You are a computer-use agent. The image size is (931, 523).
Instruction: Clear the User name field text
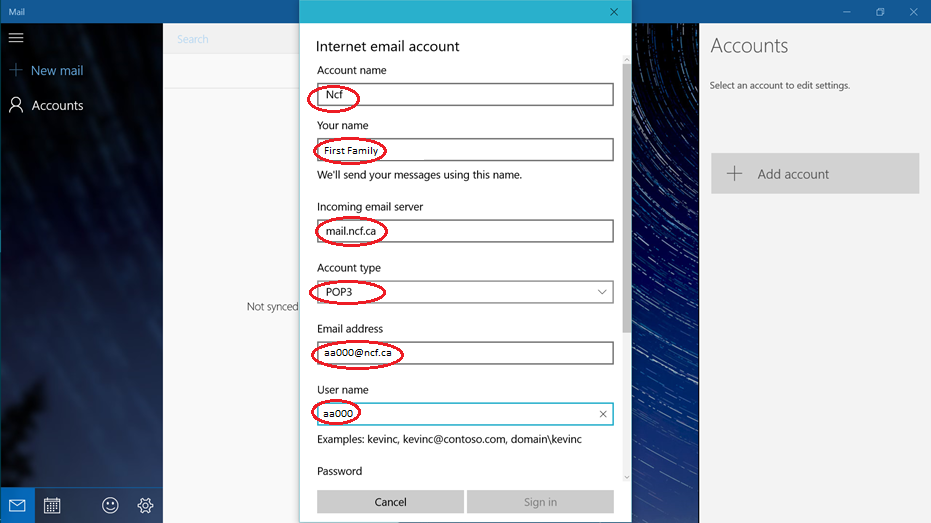click(x=603, y=414)
